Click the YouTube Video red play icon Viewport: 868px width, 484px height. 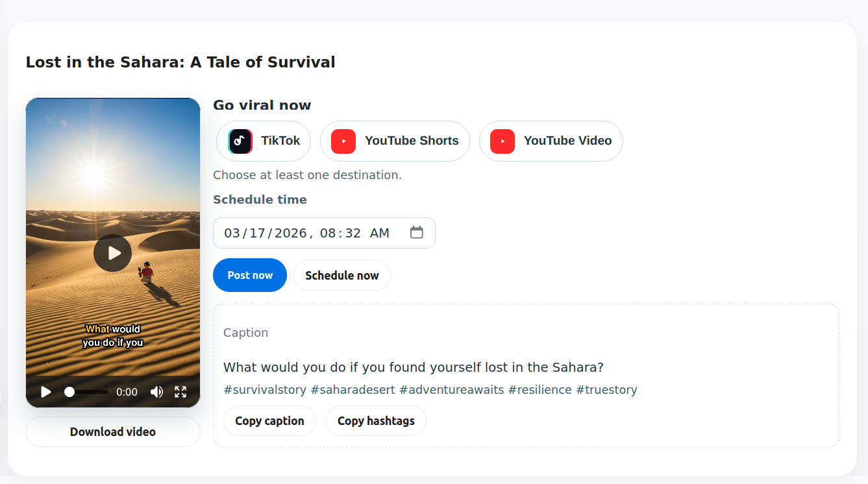point(501,141)
